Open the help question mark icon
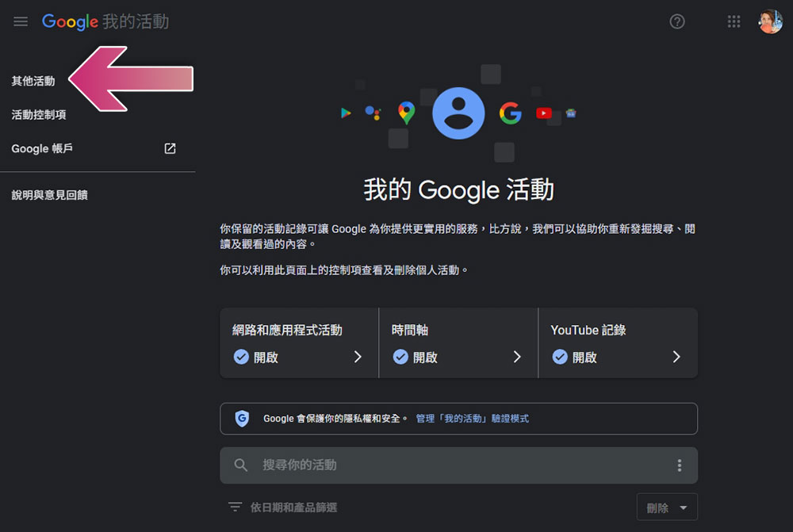 tap(677, 21)
